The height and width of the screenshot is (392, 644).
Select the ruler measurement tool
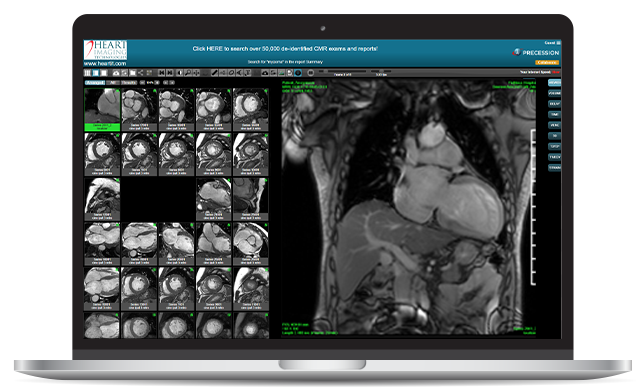coord(223,73)
